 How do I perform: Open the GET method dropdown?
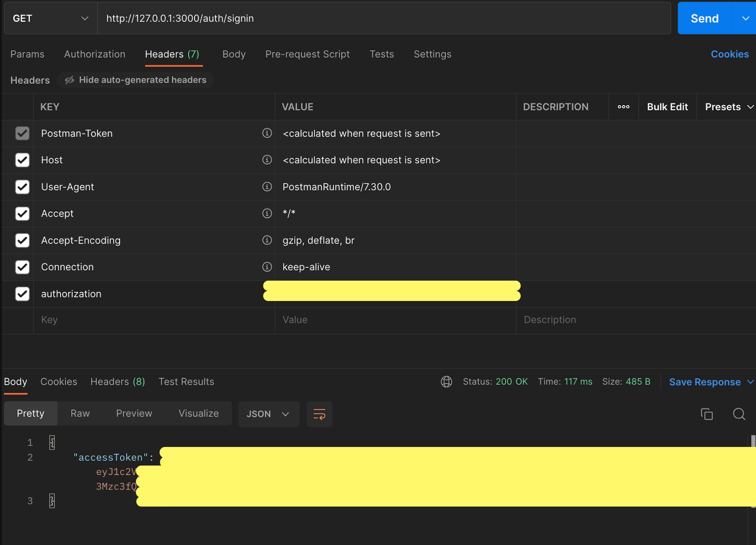[50, 19]
